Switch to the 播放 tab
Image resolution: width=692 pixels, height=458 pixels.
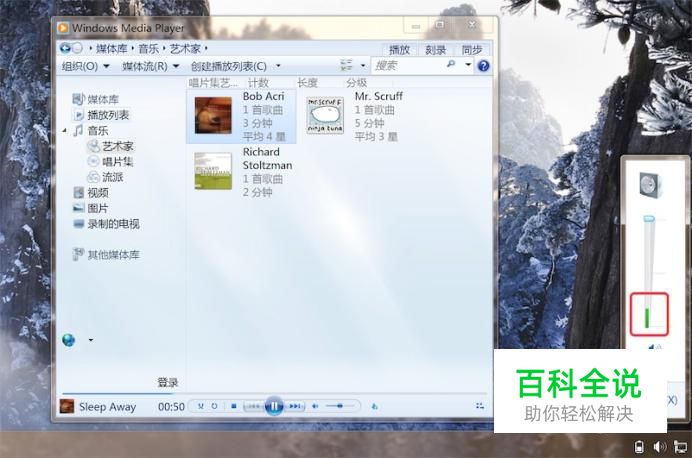tap(399, 49)
